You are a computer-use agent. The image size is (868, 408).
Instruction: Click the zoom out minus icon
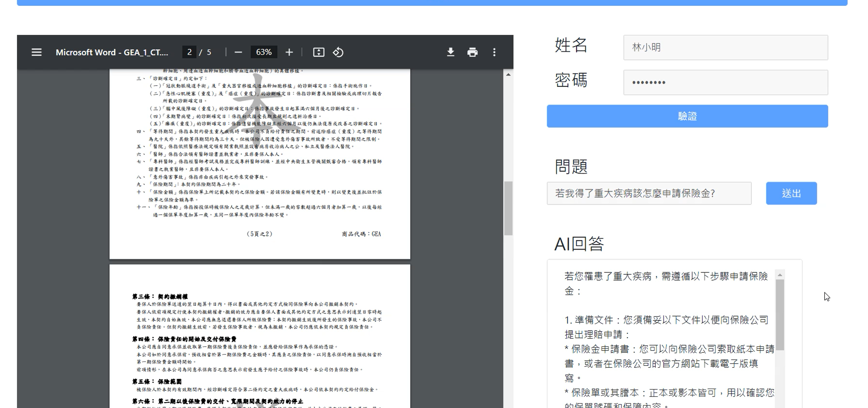pyautogui.click(x=238, y=52)
